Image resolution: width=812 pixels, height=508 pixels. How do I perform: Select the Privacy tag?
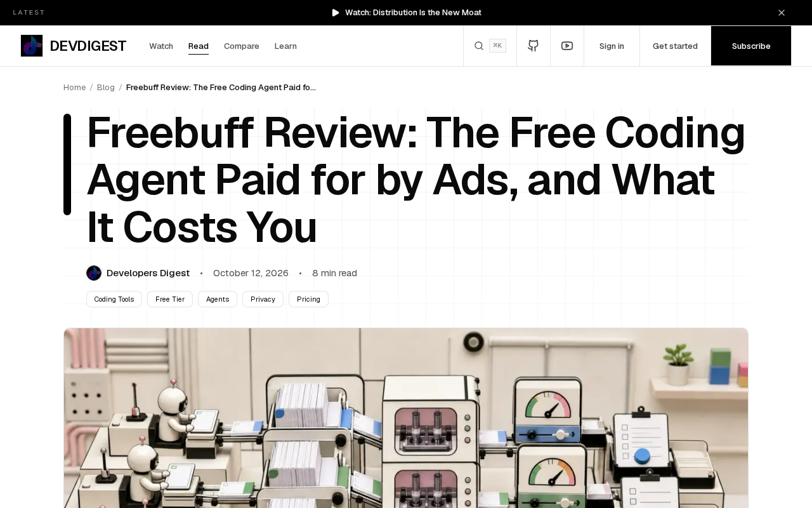coord(263,299)
